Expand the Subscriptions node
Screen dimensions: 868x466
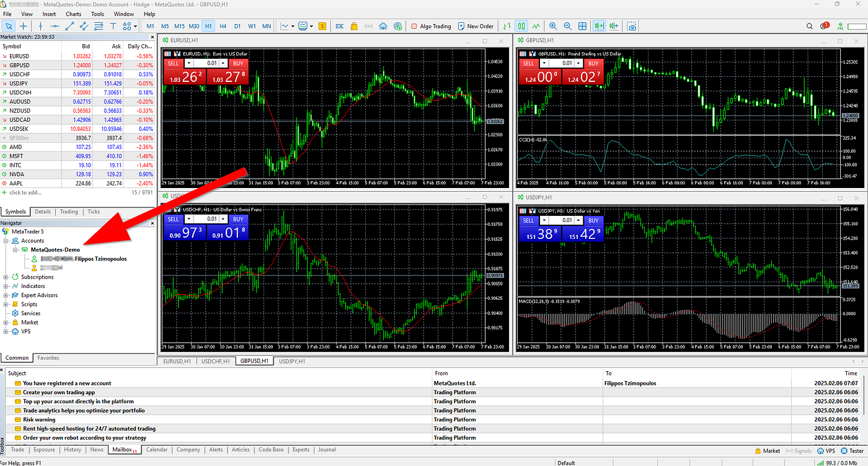tap(6, 277)
